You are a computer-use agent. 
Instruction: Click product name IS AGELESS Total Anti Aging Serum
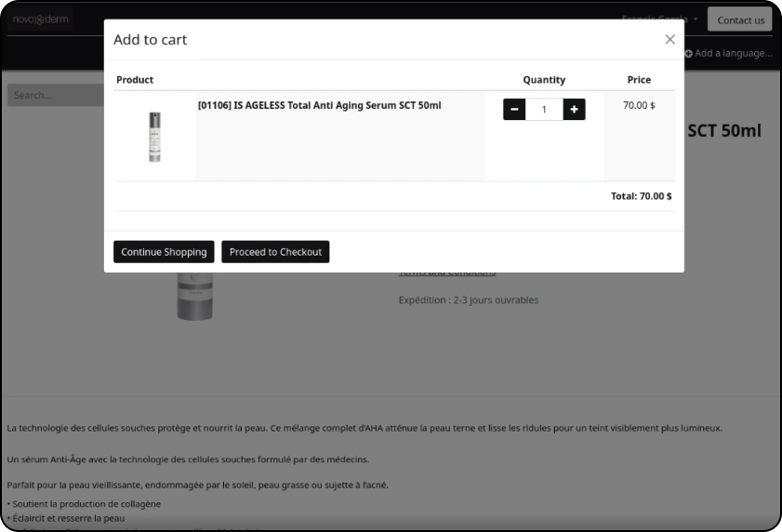pos(319,105)
